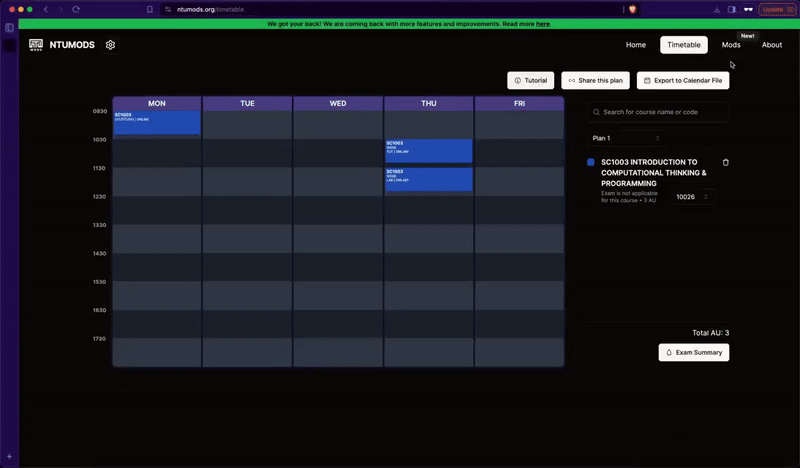Click the Brave shield icon in address bar
Image resolution: width=800 pixels, height=468 pixels.
[x=632, y=9]
